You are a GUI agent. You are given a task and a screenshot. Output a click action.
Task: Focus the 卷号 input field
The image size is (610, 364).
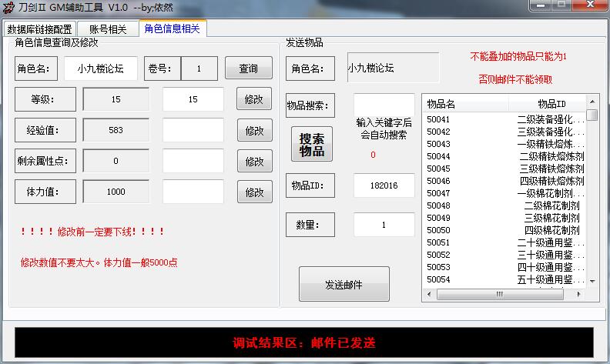coord(199,68)
